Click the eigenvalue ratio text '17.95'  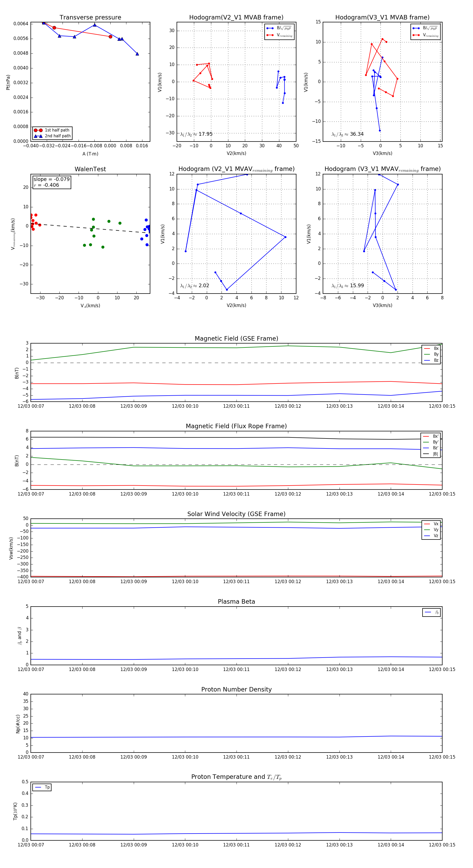click(205, 134)
